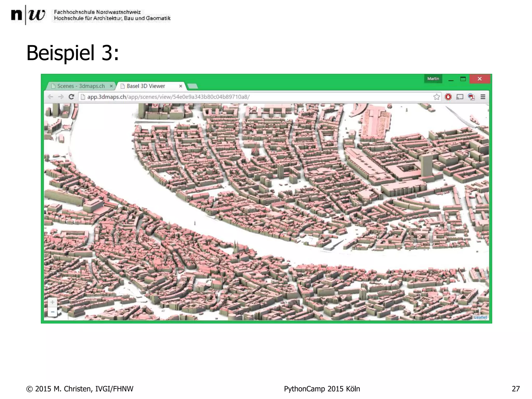The image size is (532, 399).
Task: Click the browser back arrow
Action: coord(50,97)
